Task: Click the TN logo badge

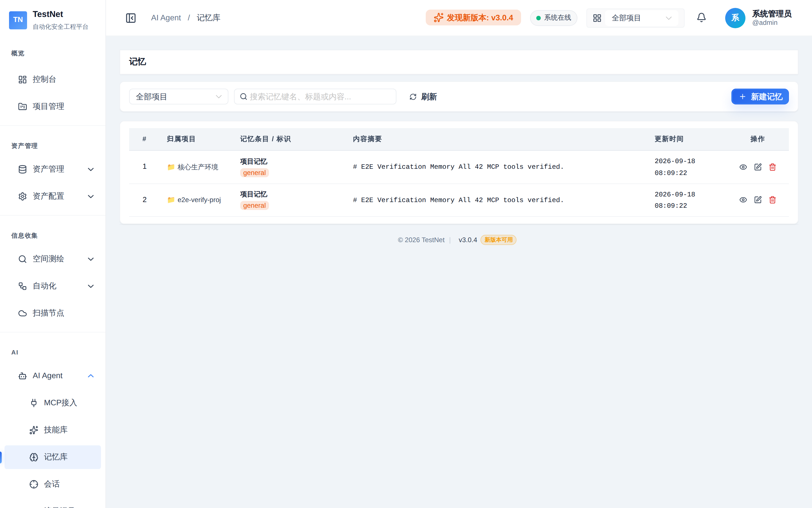Action: click(x=18, y=20)
